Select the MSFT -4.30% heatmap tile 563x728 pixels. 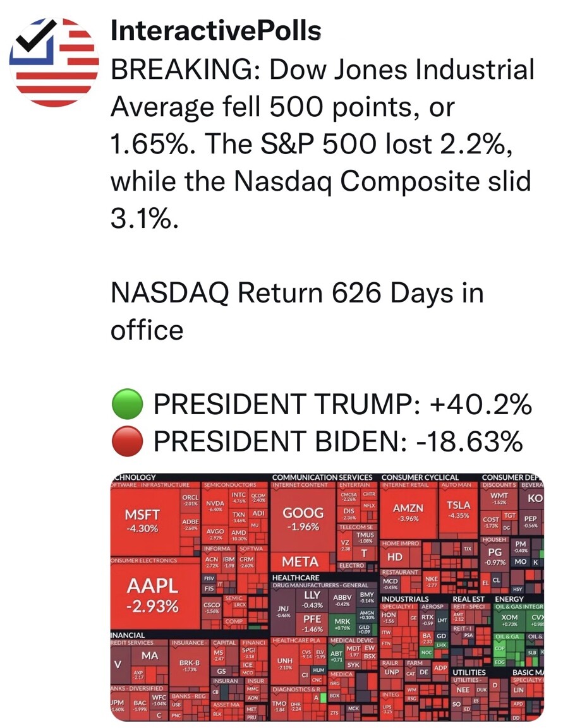145,522
